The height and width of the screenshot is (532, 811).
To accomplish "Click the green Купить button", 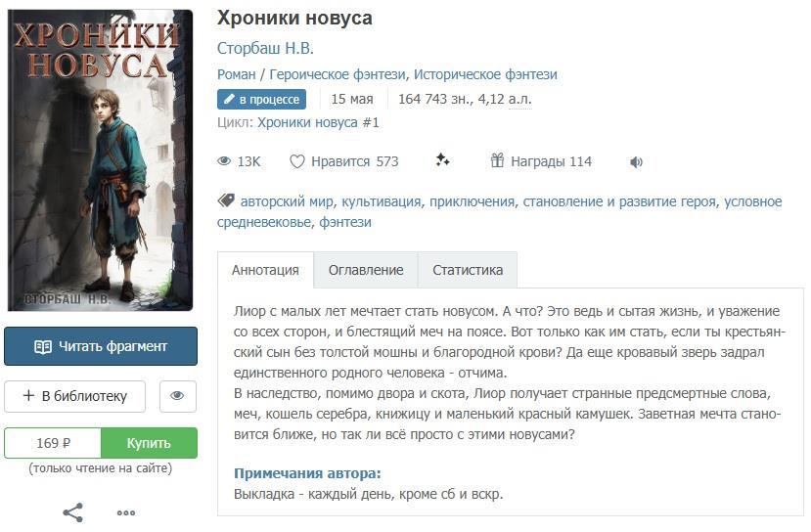I will pos(149,443).
